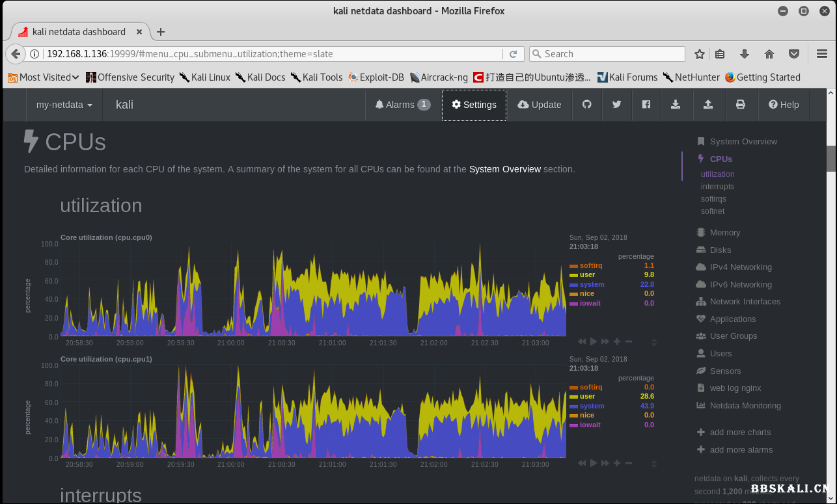This screenshot has width=837, height=504.
Task: Toggle iowait dimension in cpu1 legend
Action: coord(590,425)
